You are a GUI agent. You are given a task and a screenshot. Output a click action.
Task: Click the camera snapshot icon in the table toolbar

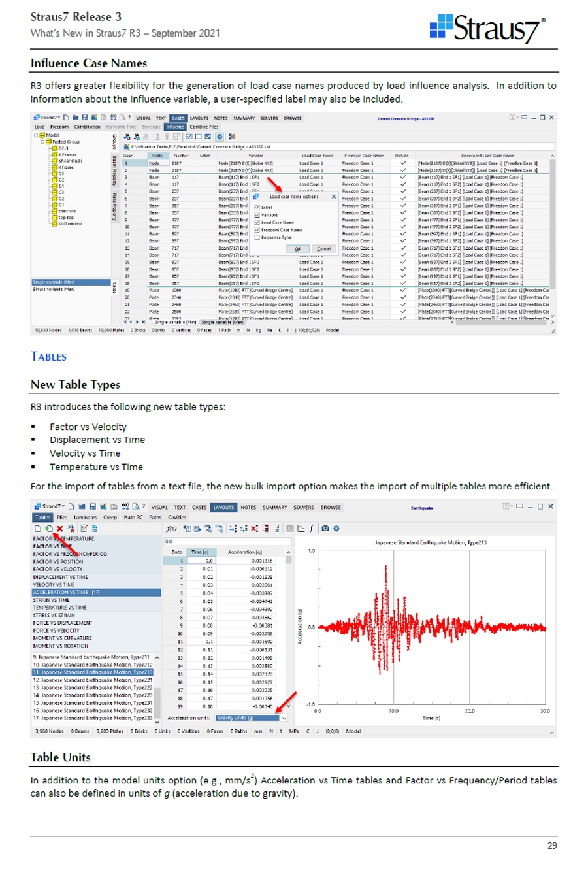(325, 528)
